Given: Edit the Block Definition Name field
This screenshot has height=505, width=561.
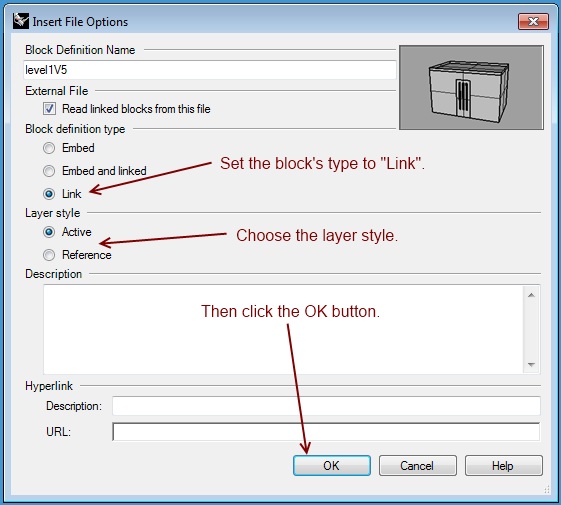Looking at the screenshot, I should tap(210, 70).
